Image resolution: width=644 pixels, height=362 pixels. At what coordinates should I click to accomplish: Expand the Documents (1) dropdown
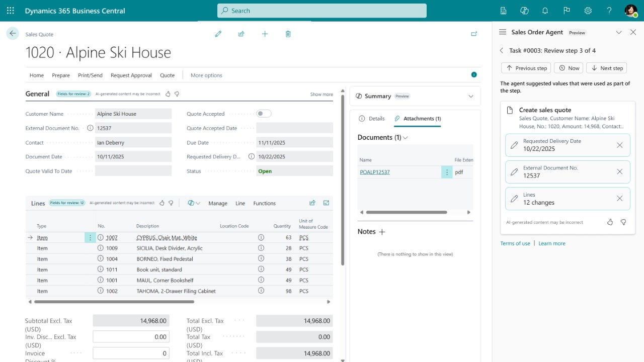(406, 138)
